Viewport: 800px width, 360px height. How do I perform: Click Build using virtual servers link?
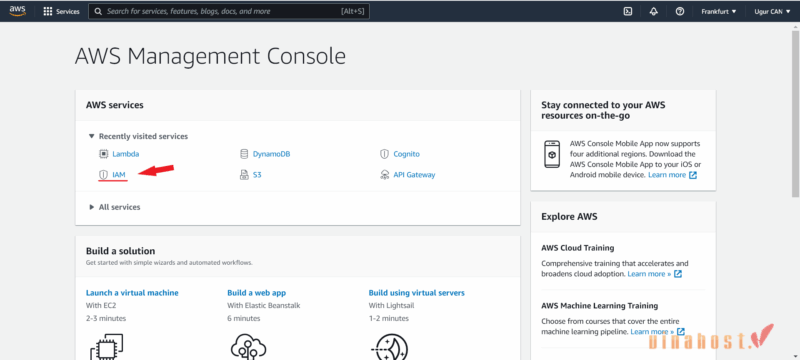point(417,293)
